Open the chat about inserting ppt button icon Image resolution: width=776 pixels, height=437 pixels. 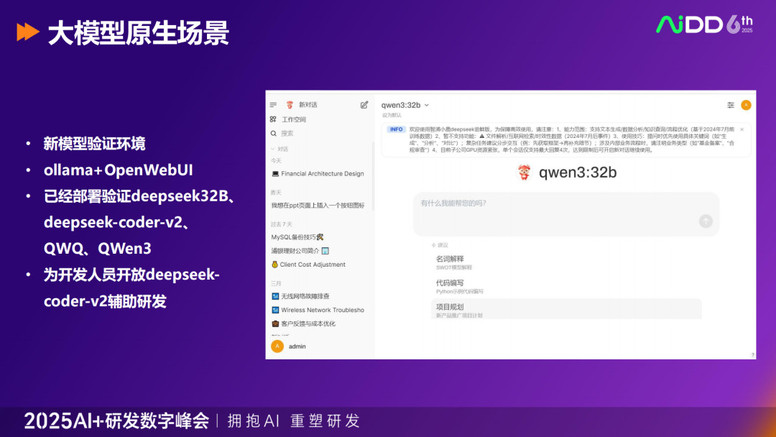pos(319,205)
